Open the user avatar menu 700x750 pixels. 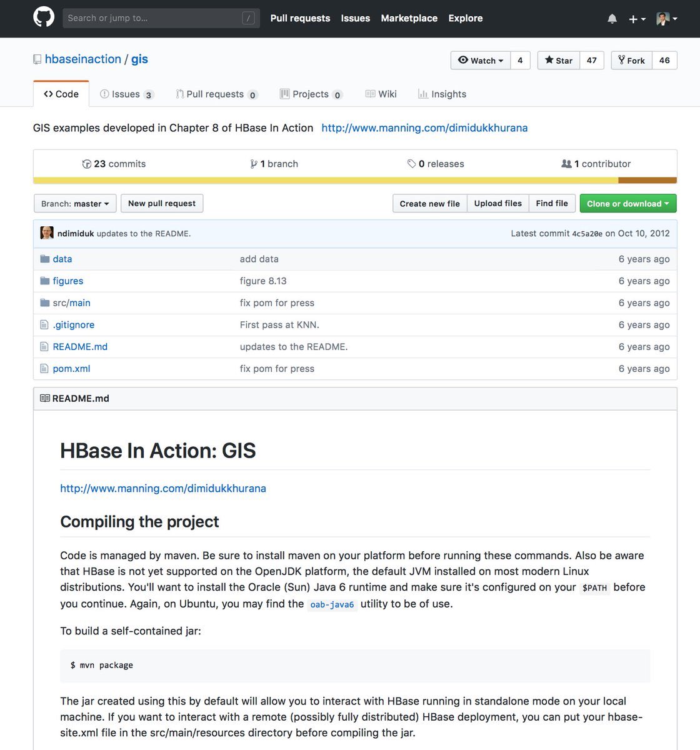pyautogui.click(x=667, y=19)
